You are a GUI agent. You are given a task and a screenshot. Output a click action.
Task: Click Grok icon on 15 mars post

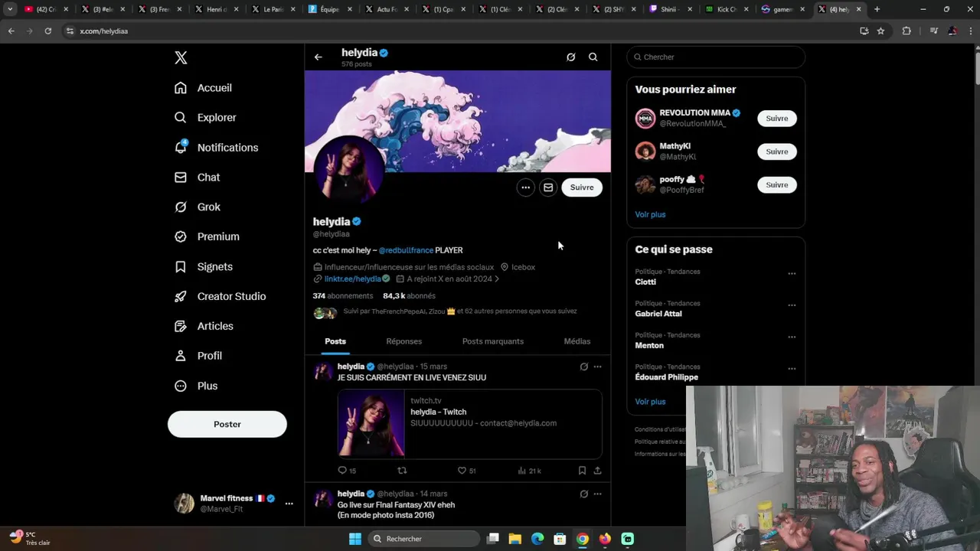[x=583, y=367]
